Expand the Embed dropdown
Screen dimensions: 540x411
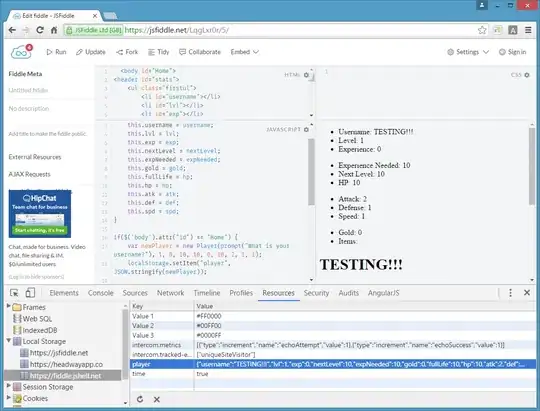[245, 52]
